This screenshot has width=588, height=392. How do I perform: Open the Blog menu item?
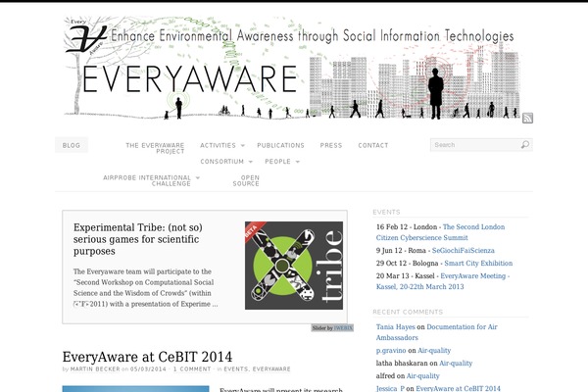pos(72,145)
